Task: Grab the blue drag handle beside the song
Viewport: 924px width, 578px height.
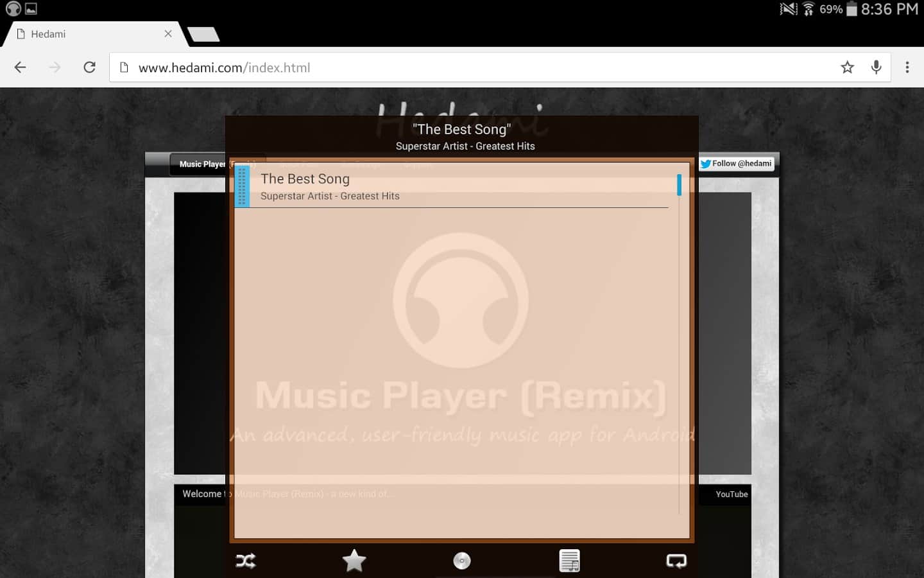Action: coord(242,186)
